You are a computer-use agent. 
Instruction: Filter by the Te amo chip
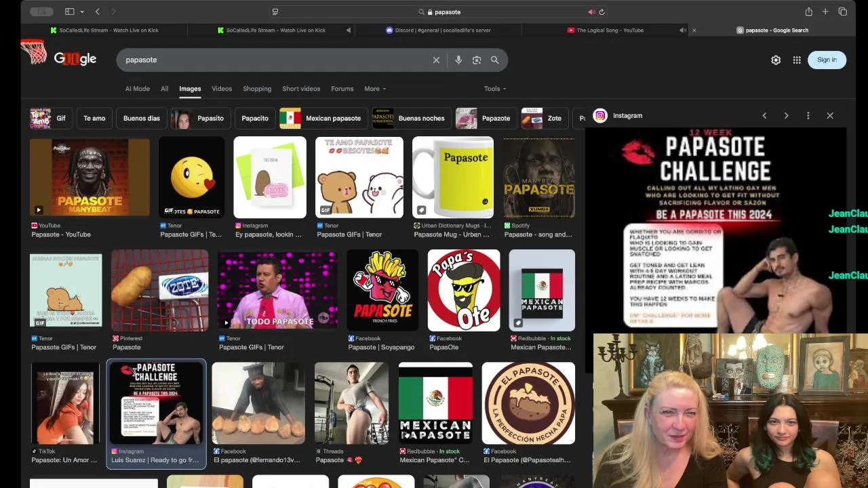(94, 118)
